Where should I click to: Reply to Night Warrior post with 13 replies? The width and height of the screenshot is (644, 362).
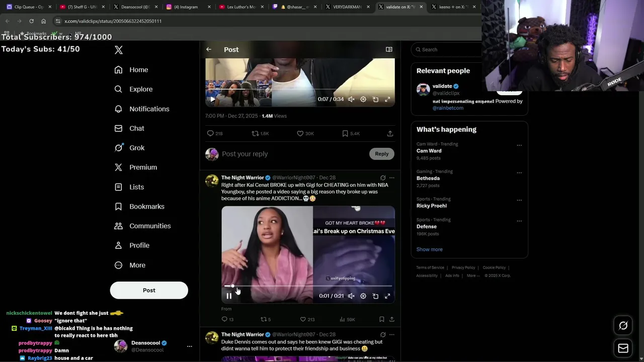coord(227,319)
